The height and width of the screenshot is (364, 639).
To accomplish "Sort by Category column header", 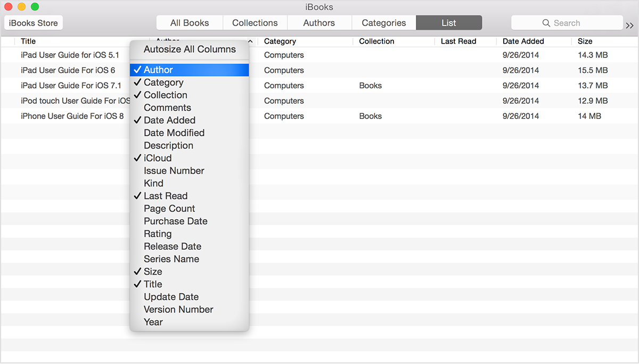I will [280, 41].
